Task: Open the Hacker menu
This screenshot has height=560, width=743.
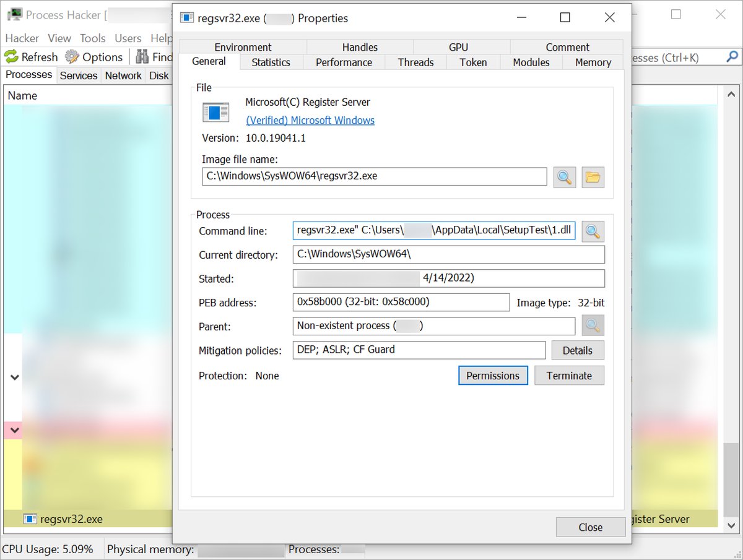Action: pos(22,38)
